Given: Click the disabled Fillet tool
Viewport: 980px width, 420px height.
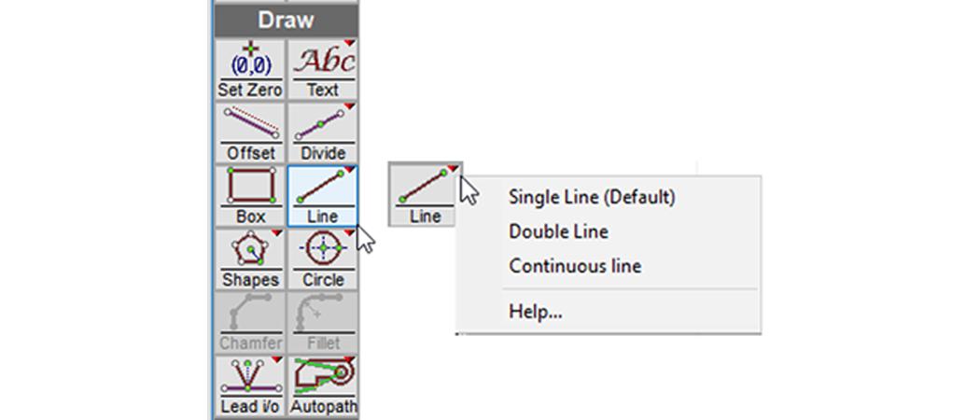Looking at the screenshot, I should [x=323, y=322].
